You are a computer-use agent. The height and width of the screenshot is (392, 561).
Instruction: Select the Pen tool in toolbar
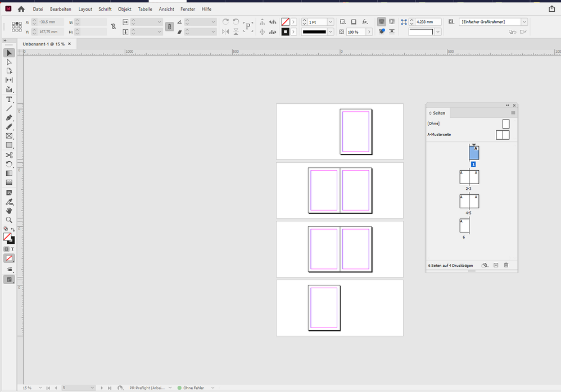click(x=9, y=117)
